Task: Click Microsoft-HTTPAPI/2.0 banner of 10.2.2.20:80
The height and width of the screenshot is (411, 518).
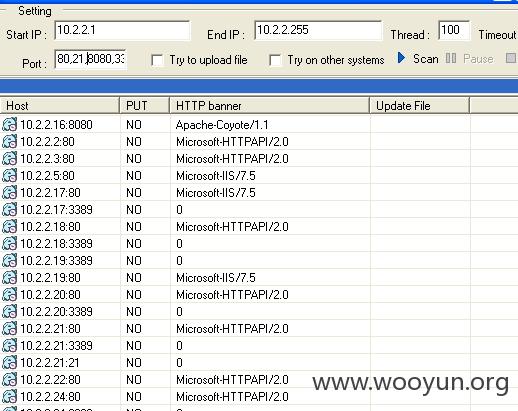Action: pos(232,295)
